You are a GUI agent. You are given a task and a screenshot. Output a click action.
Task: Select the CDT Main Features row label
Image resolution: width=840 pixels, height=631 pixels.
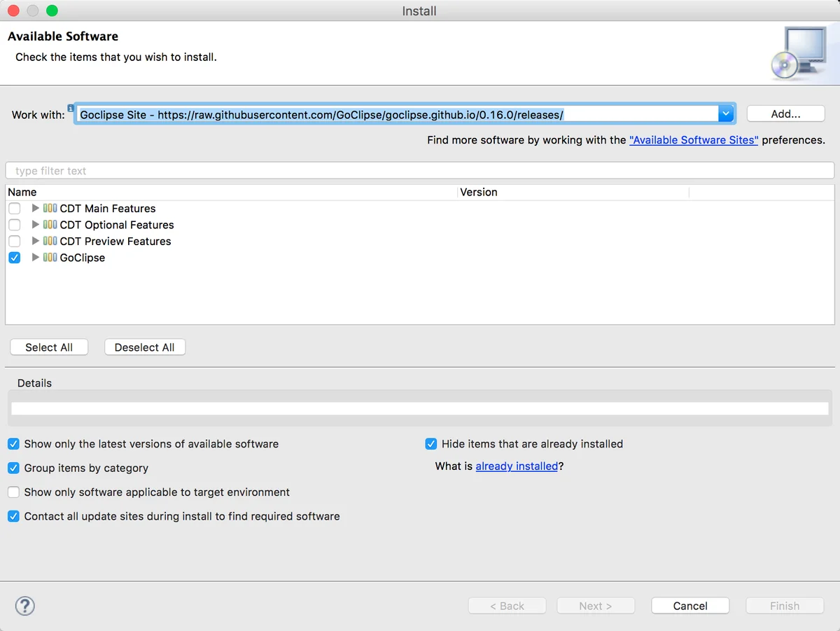click(x=108, y=209)
